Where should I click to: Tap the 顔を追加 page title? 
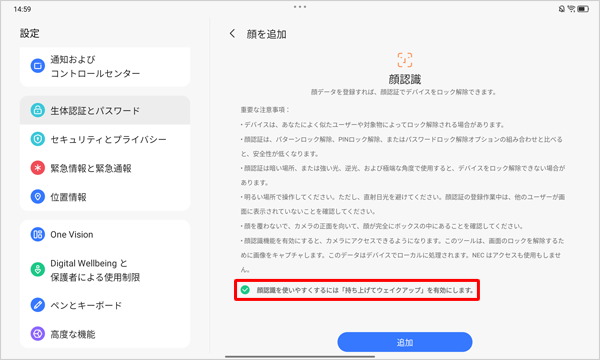(266, 34)
